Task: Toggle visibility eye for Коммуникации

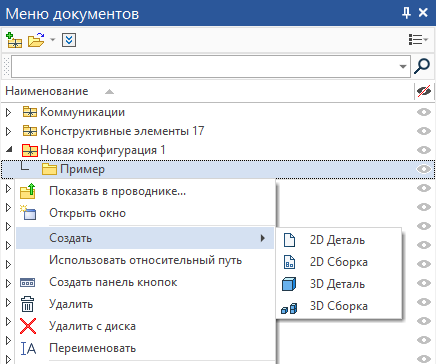Action: [424, 112]
